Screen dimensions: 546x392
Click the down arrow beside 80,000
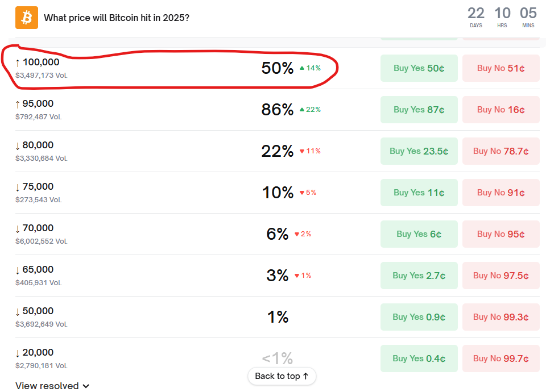pyautogui.click(x=18, y=145)
